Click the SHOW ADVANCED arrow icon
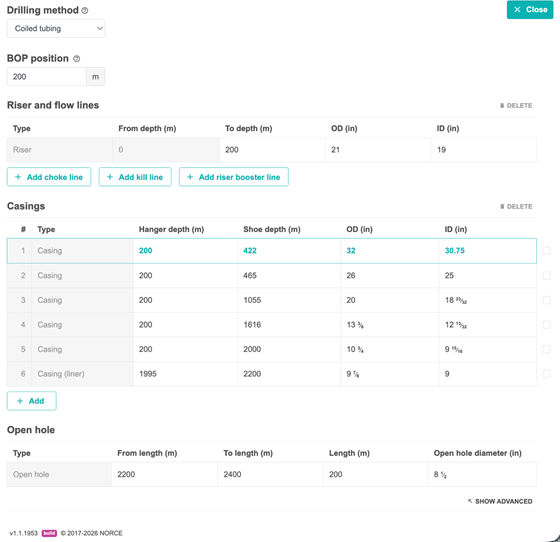 [x=470, y=501]
